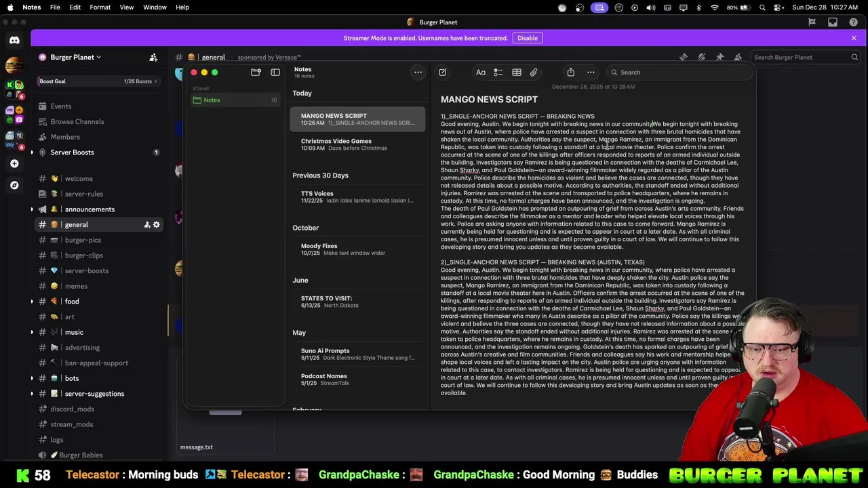Open Moody Fixes note

point(358,249)
